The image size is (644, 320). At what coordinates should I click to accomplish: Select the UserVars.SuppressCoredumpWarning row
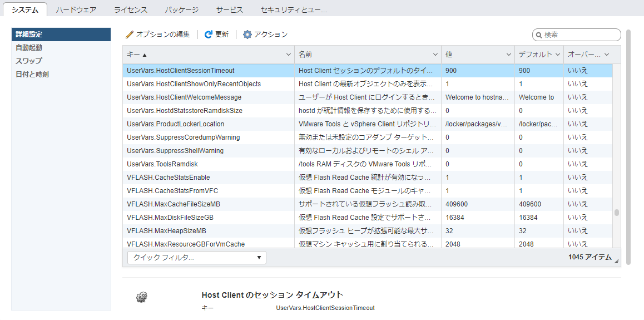coord(368,137)
